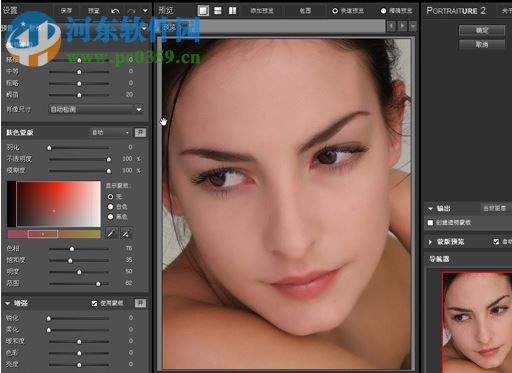Click 添加预览 (Add preview) button
Screen dimensions: 512x373
tap(262, 11)
